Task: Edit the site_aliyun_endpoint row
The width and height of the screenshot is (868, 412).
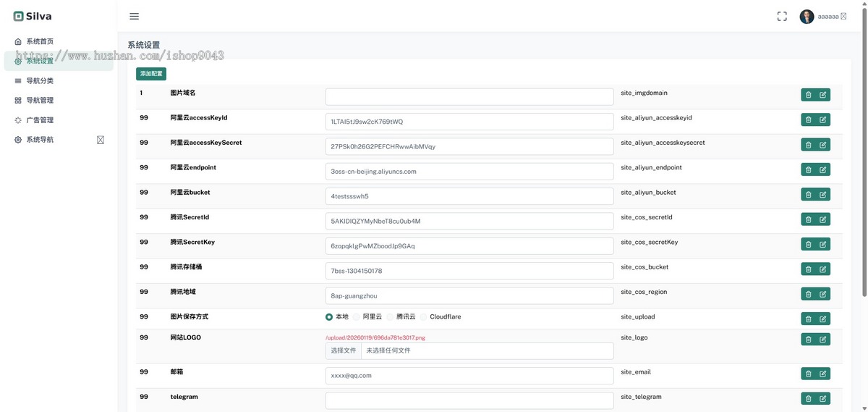Action: [823, 169]
